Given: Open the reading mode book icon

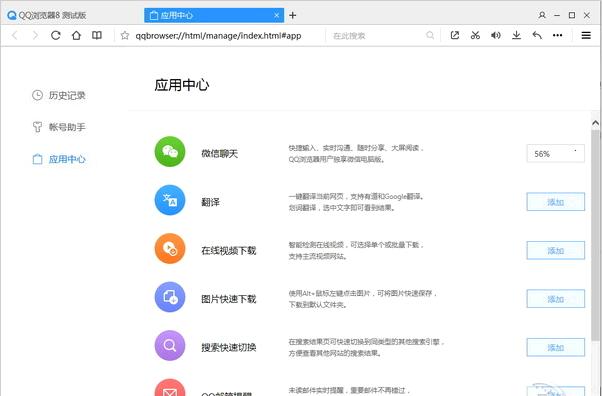Looking at the screenshot, I should (97, 36).
